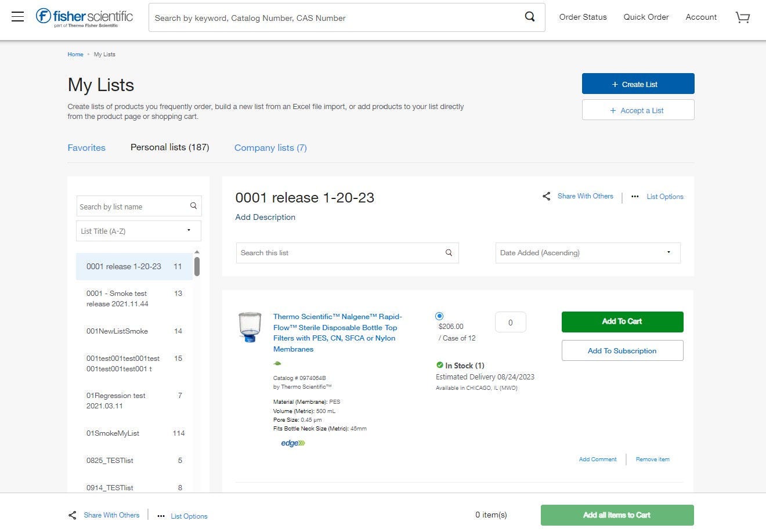Open the Date Added (Ascending) sort dropdown
Image resolution: width=766 pixels, height=532 pixels.
(587, 252)
